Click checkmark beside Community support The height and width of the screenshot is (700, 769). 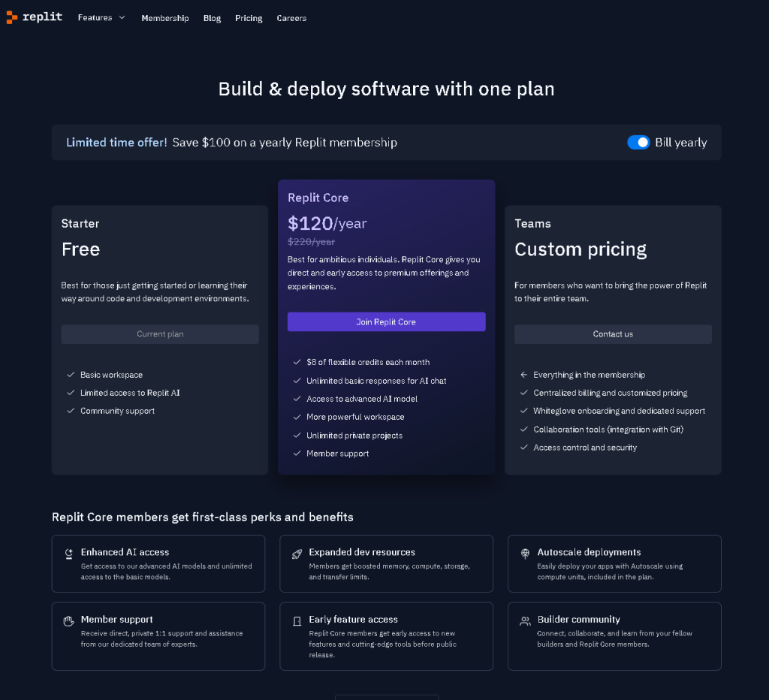pos(71,411)
